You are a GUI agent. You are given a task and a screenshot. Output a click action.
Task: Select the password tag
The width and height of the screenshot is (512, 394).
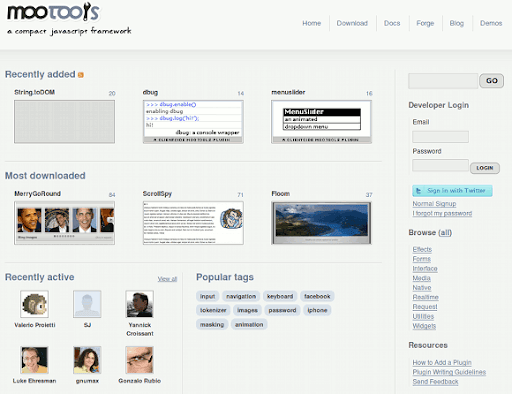point(282,310)
